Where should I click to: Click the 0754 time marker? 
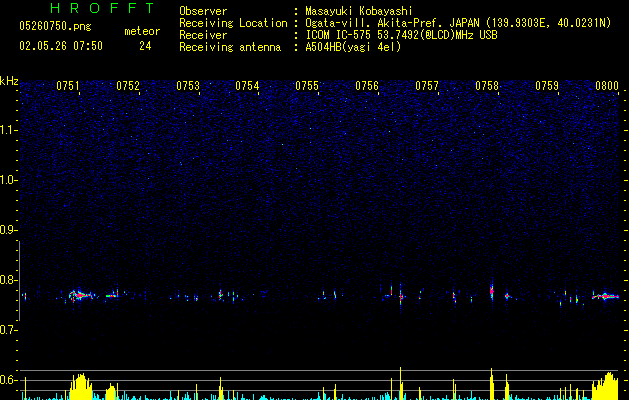tap(247, 86)
